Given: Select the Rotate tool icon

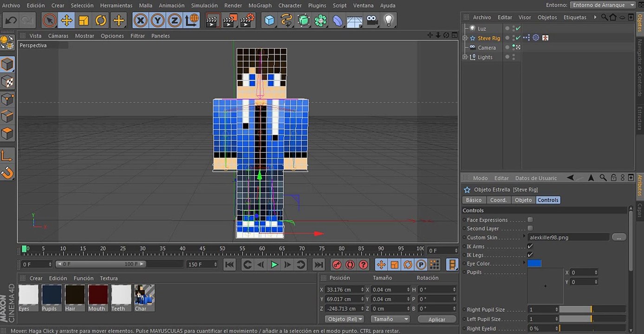Looking at the screenshot, I should pyautogui.click(x=101, y=20).
